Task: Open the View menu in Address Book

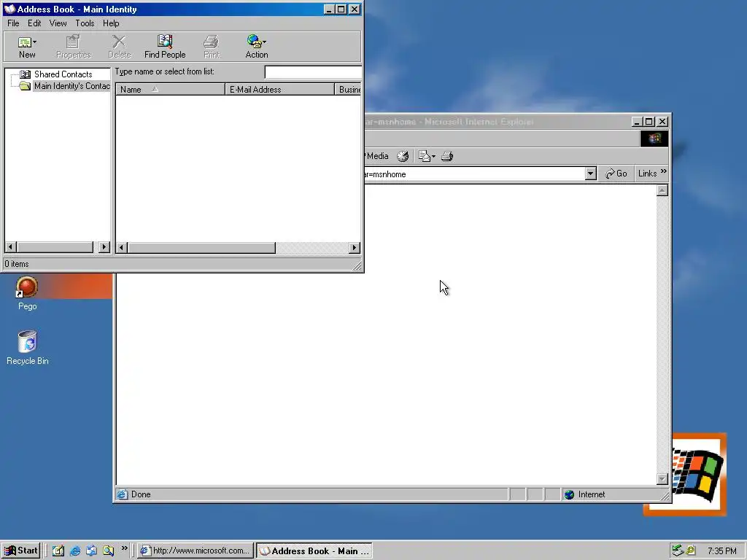Action: [x=58, y=23]
